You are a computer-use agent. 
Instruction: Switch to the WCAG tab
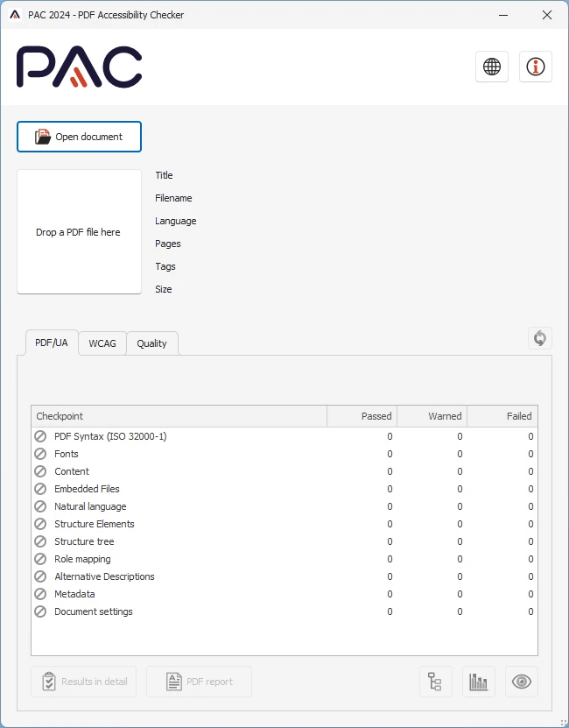[102, 343]
